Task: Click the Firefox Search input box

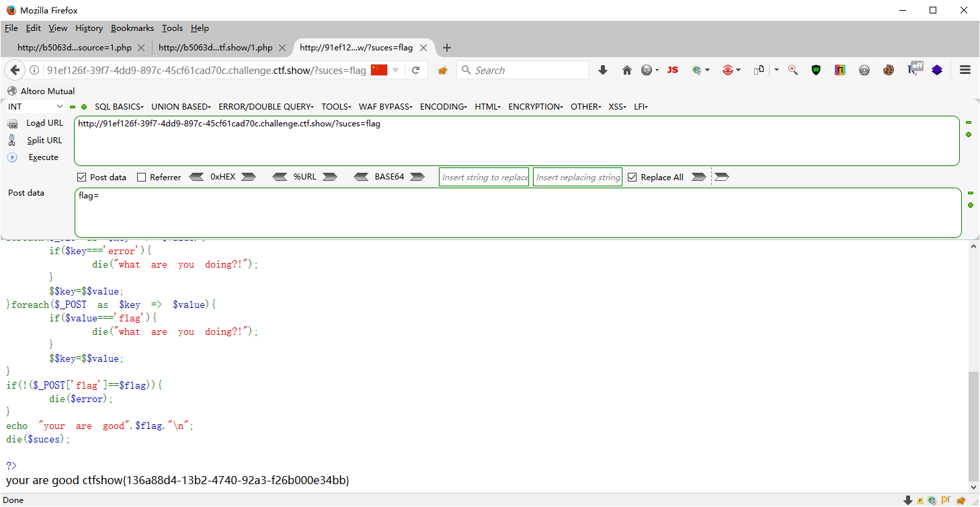Action: point(523,70)
